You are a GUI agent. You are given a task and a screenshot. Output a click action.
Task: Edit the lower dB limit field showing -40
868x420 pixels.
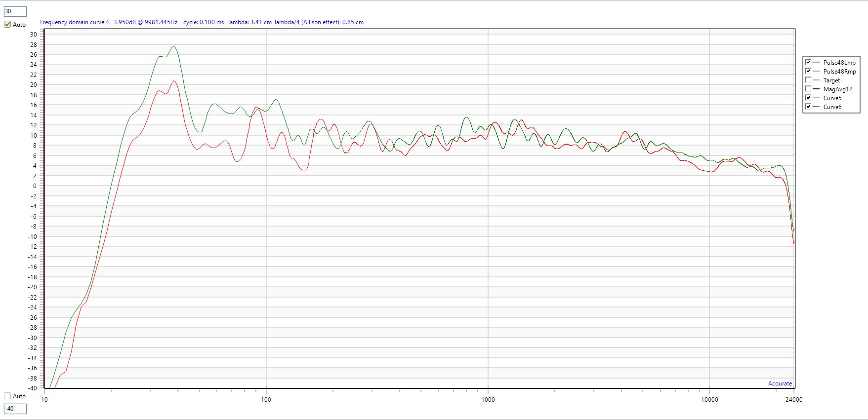[15, 409]
